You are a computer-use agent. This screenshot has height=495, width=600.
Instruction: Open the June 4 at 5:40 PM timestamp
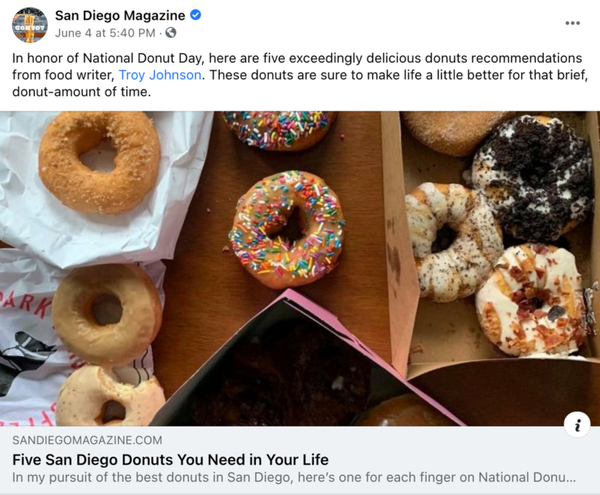[105, 33]
